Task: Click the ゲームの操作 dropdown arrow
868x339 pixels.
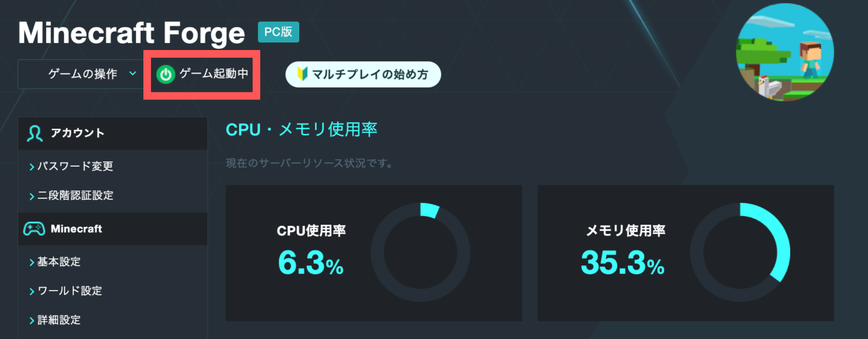Action: 133,74
